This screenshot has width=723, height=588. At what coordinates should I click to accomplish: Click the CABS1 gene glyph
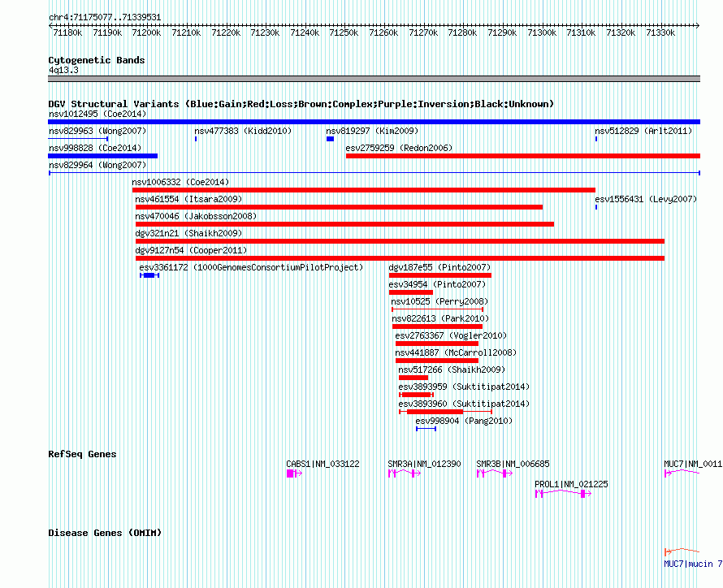click(x=294, y=473)
